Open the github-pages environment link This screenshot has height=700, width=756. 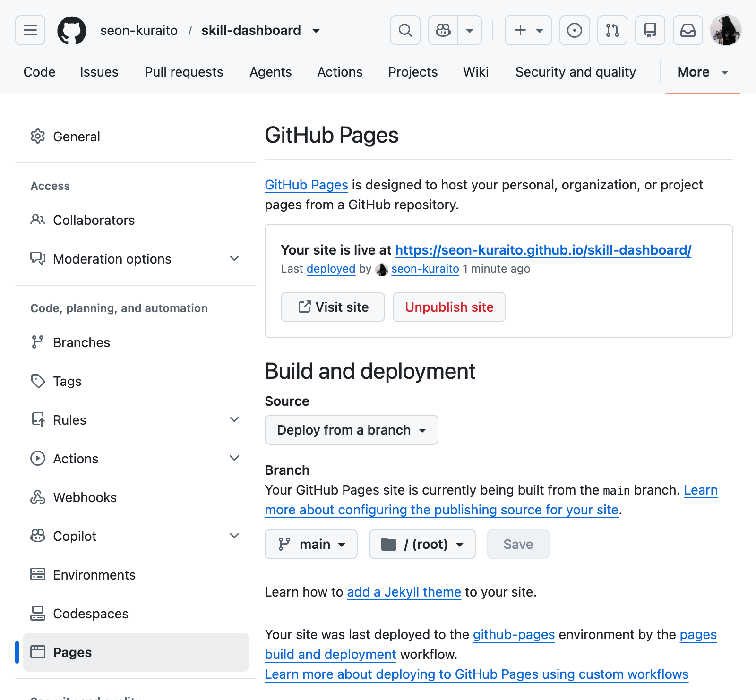514,635
